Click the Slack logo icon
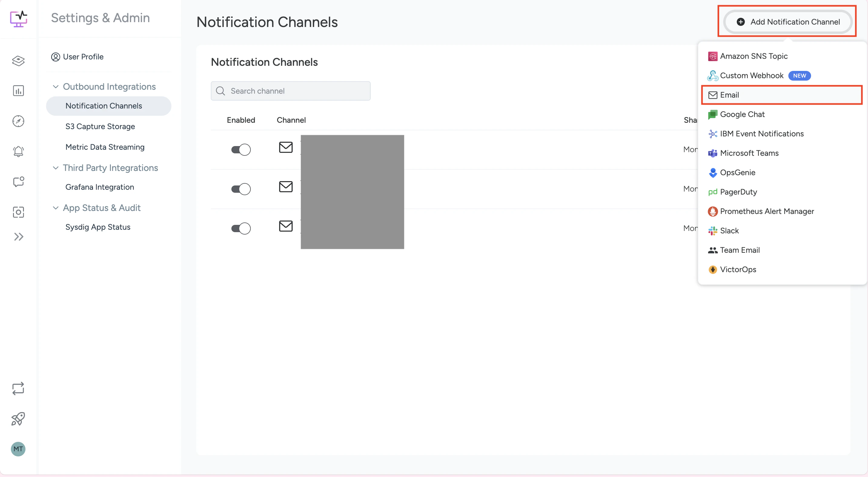868x477 pixels. 713,231
